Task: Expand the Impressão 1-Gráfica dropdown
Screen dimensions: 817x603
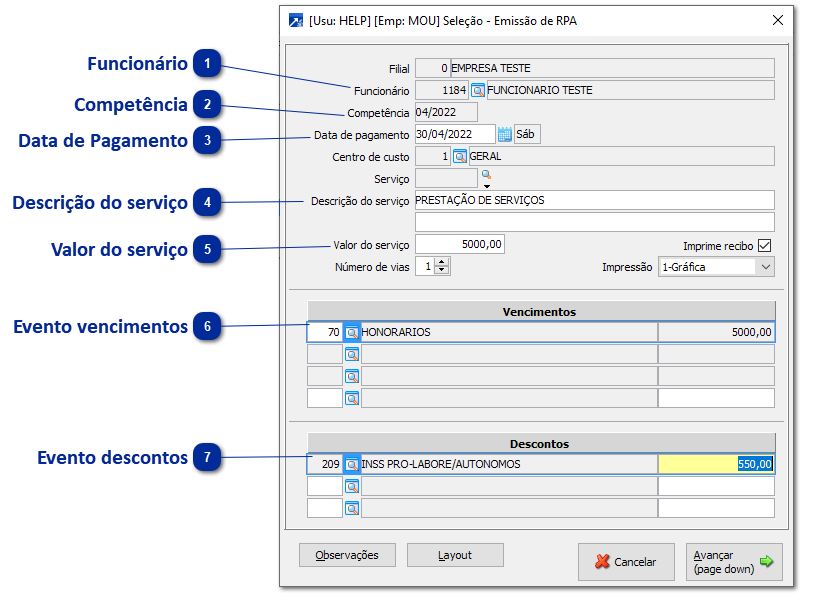Action: point(765,267)
